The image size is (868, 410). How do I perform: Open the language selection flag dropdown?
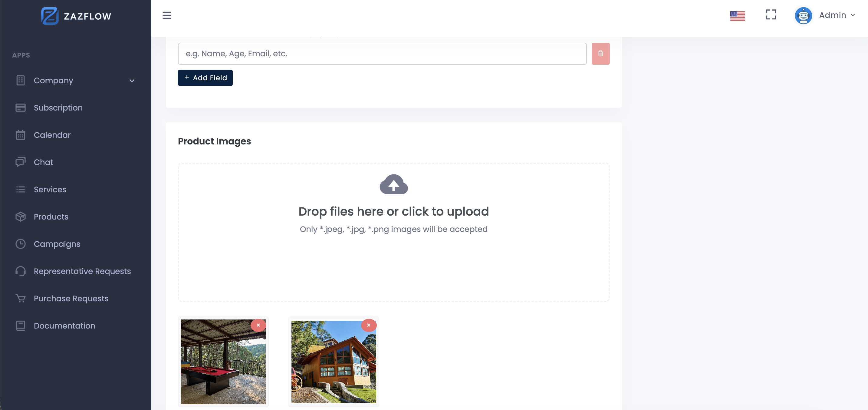pos(738,15)
